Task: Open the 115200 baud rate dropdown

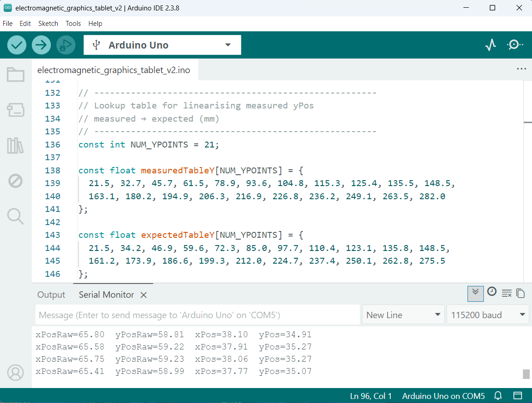Action: tap(488, 315)
